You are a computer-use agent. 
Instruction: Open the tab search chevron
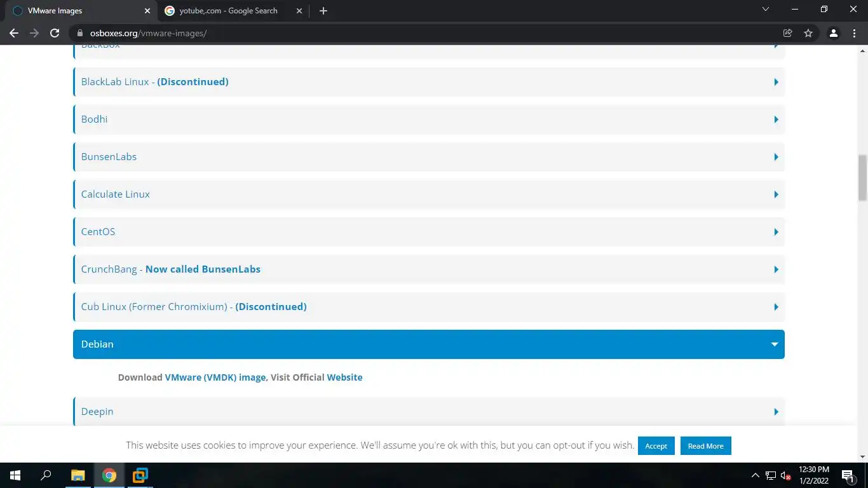[x=766, y=10]
